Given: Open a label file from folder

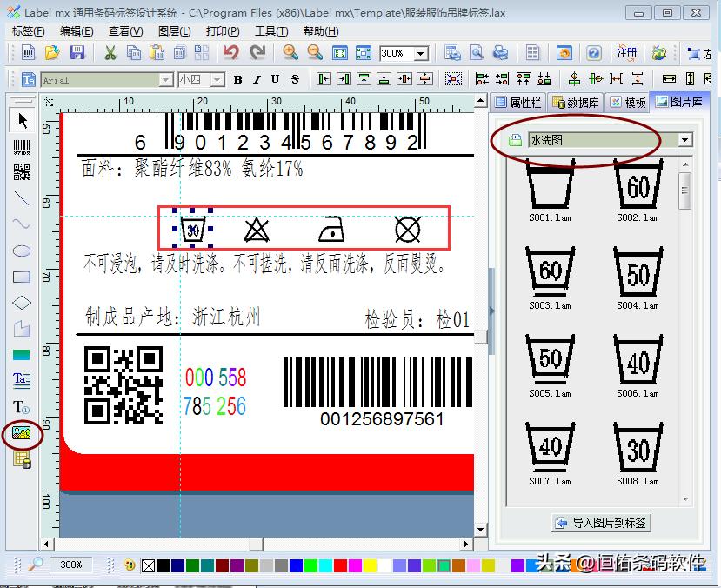Looking at the screenshot, I should [x=52, y=53].
